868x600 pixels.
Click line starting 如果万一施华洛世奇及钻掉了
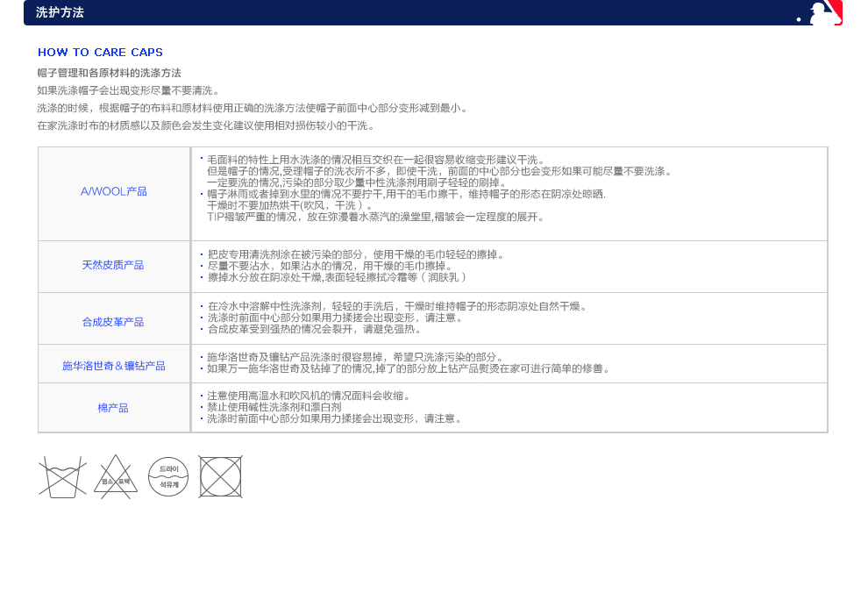(x=409, y=369)
